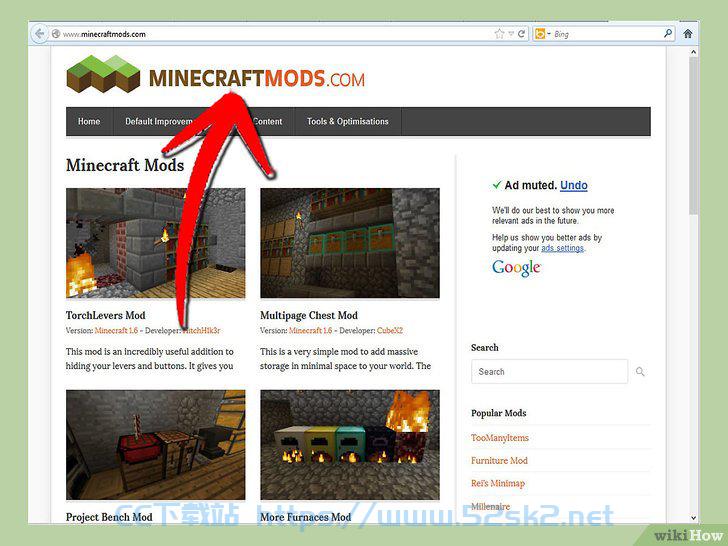Open the More Furnaces Mod title link
The height and width of the screenshot is (546, 728).
click(x=306, y=517)
